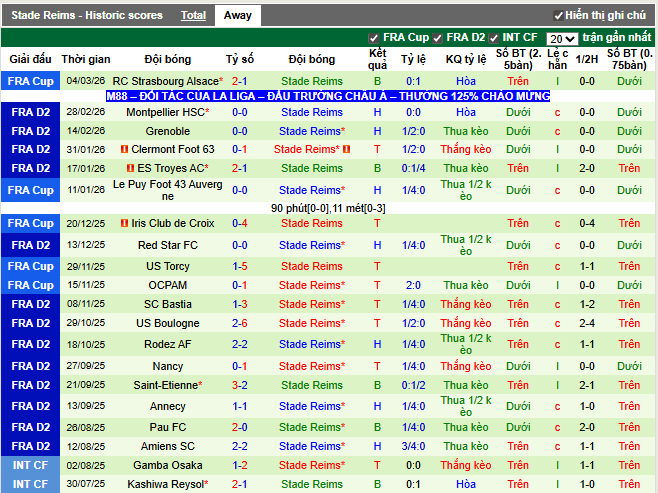Image resolution: width=658 pixels, height=493 pixels.
Task: Open the Saint-Etienne team link
Action: click(165, 385)
